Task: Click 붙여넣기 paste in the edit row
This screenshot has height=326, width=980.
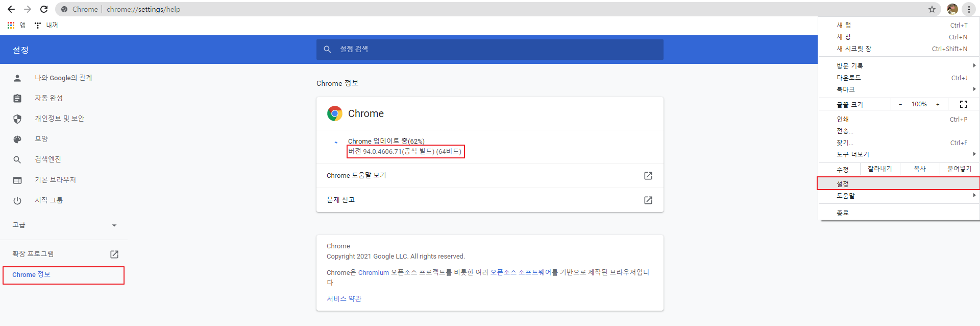Action: pyautogui.click(x=960, y=169)
